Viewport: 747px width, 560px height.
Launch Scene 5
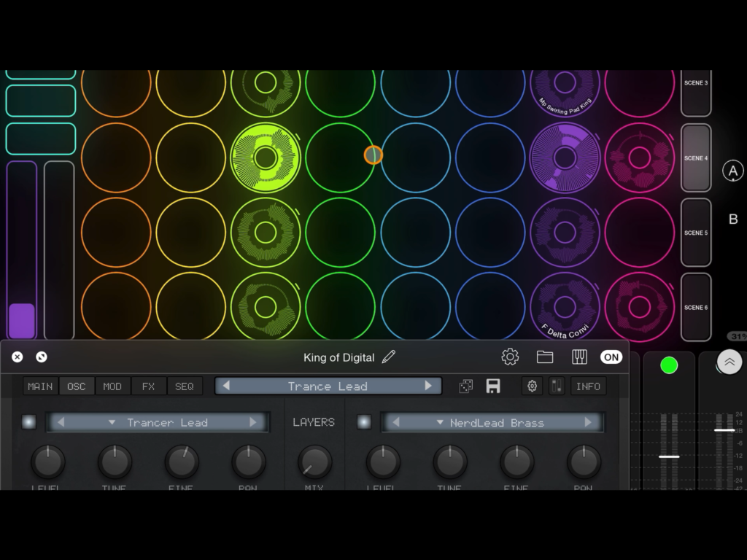tap(695, 233)
